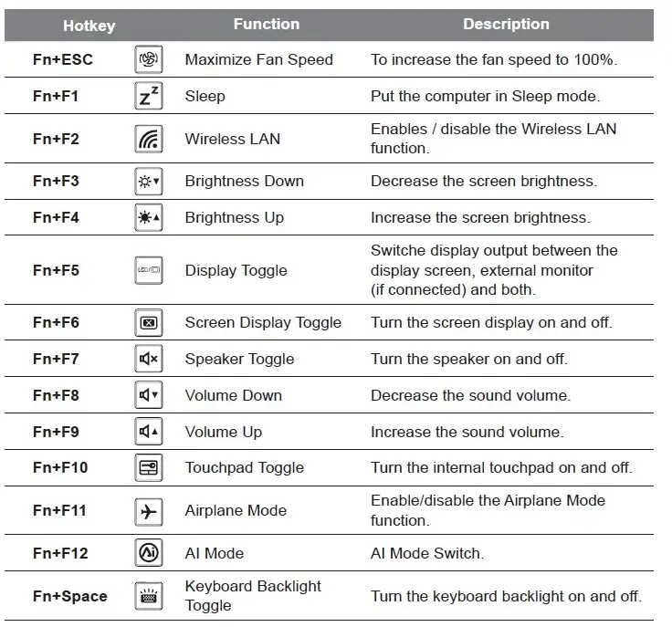672x627 pixels.
Task: Click the Fn+ESC hotkey label
Action: tap(62, 60)
